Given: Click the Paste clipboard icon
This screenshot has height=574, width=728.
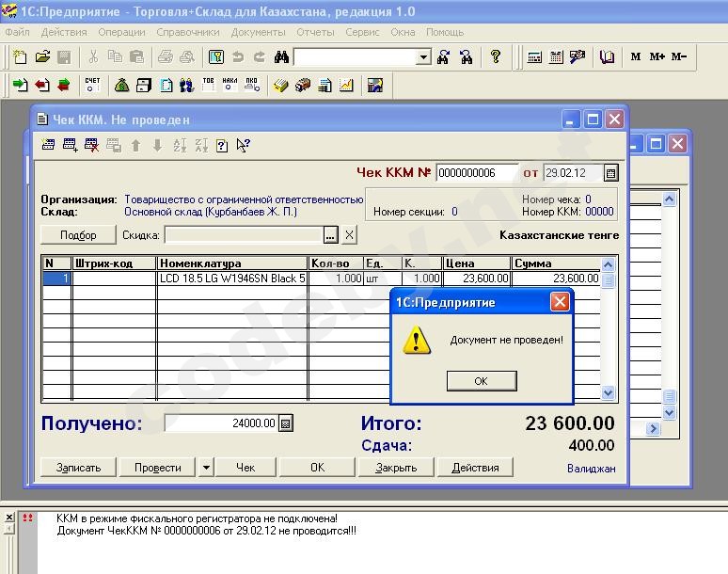Looking at the screenshot, I should click(136, 56).
